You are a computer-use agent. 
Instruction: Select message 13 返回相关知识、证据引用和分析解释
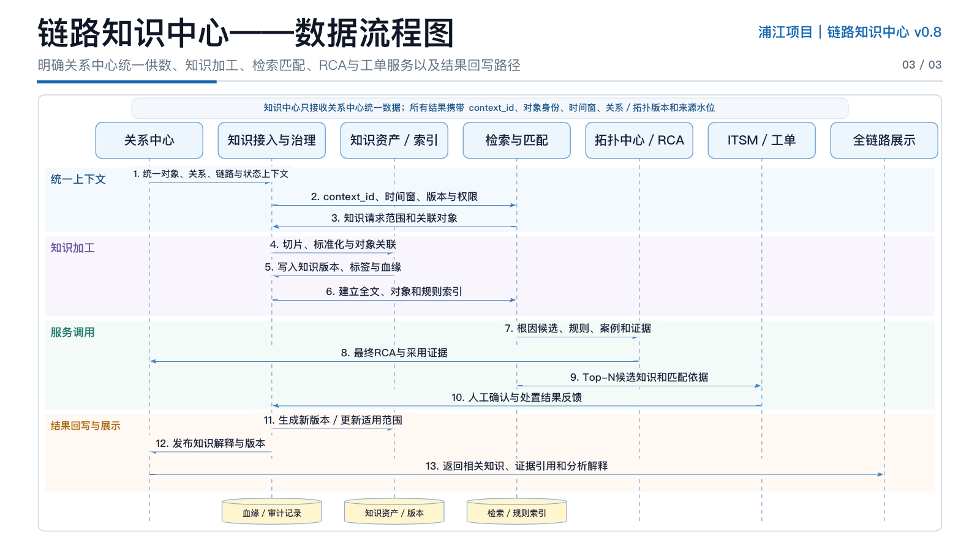click(x=516, y=466)
